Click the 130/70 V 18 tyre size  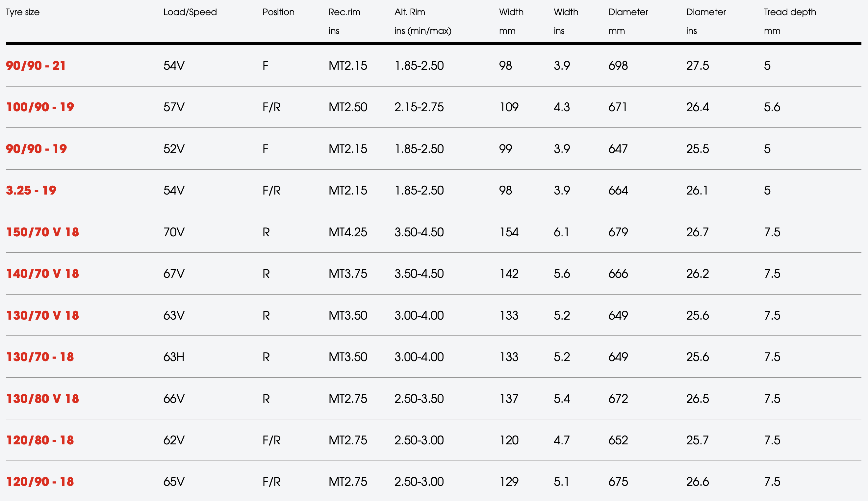point(43,315)
